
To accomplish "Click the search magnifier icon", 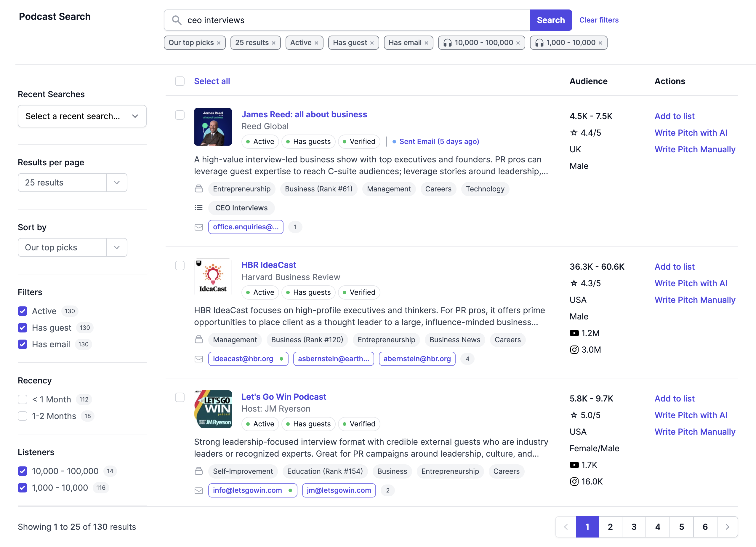I will pyautogui.click(x=176, y=20).
